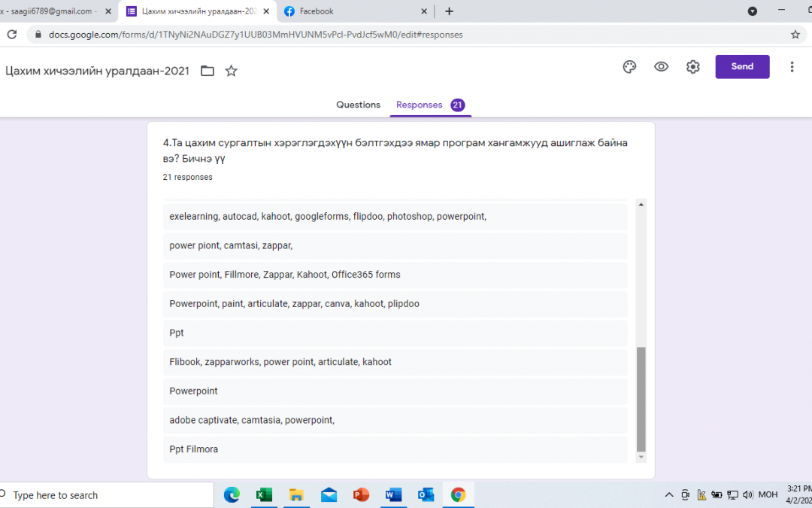
Task: Check battery status in system tray
Action: pyautogui.click(x=717, y=495)
